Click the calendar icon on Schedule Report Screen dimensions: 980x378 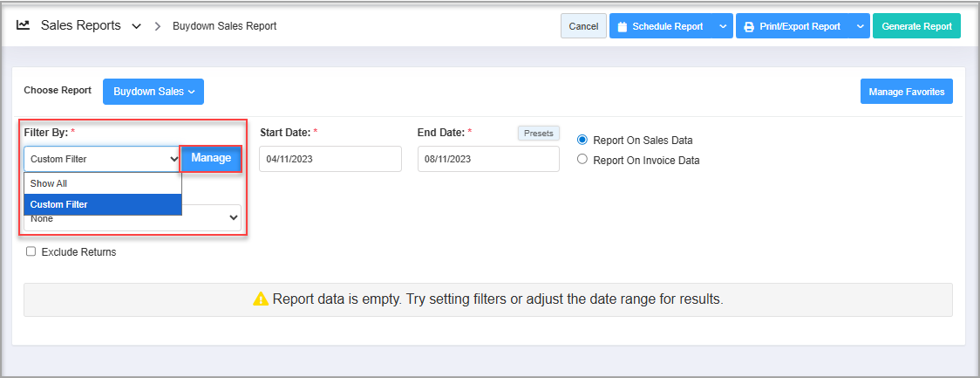click(x=623, y=27)
